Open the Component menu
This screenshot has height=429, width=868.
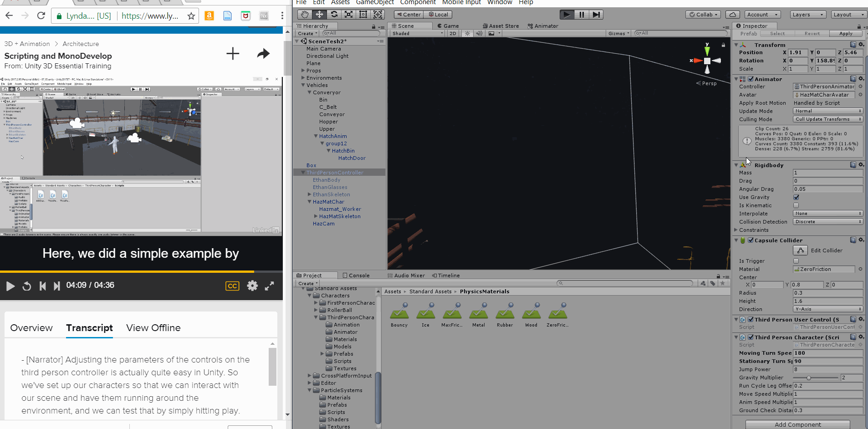418,2
